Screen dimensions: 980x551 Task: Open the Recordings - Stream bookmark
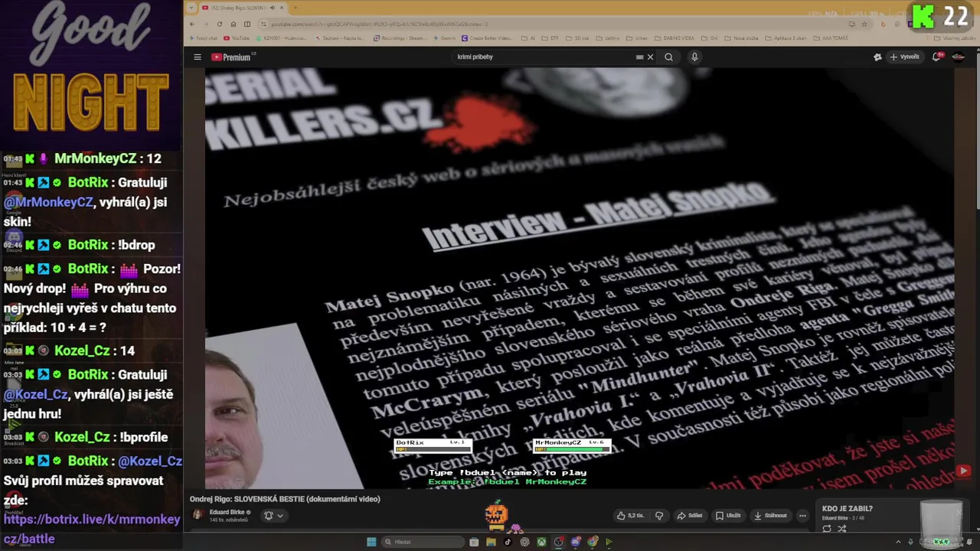(x=400, y=38)
